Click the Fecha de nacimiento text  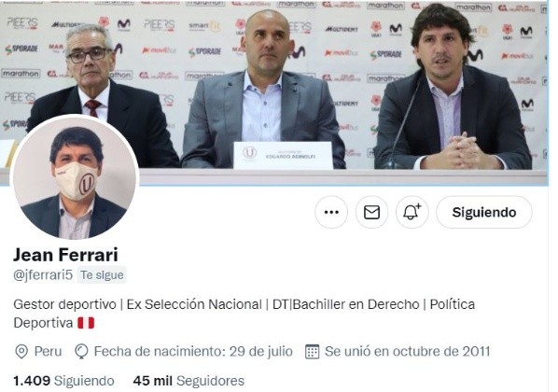(193, 352)
